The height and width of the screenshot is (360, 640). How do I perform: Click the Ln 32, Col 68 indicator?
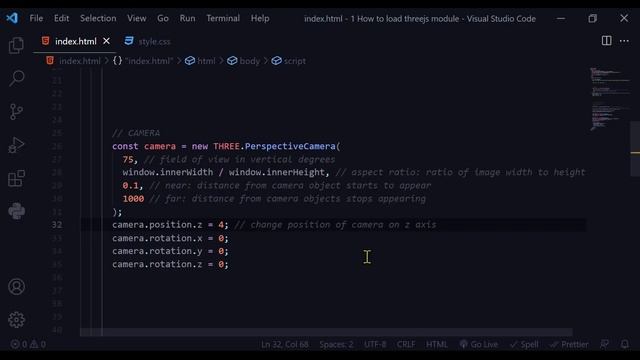284,344
